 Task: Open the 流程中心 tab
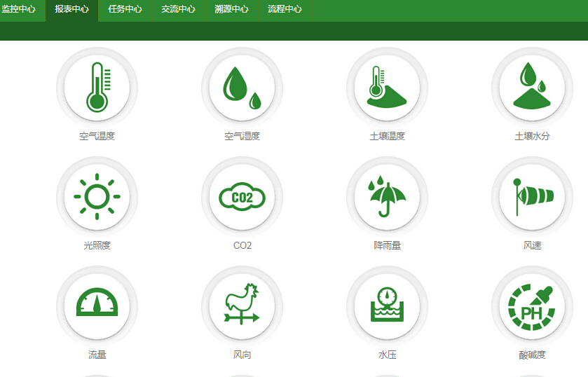285,10
